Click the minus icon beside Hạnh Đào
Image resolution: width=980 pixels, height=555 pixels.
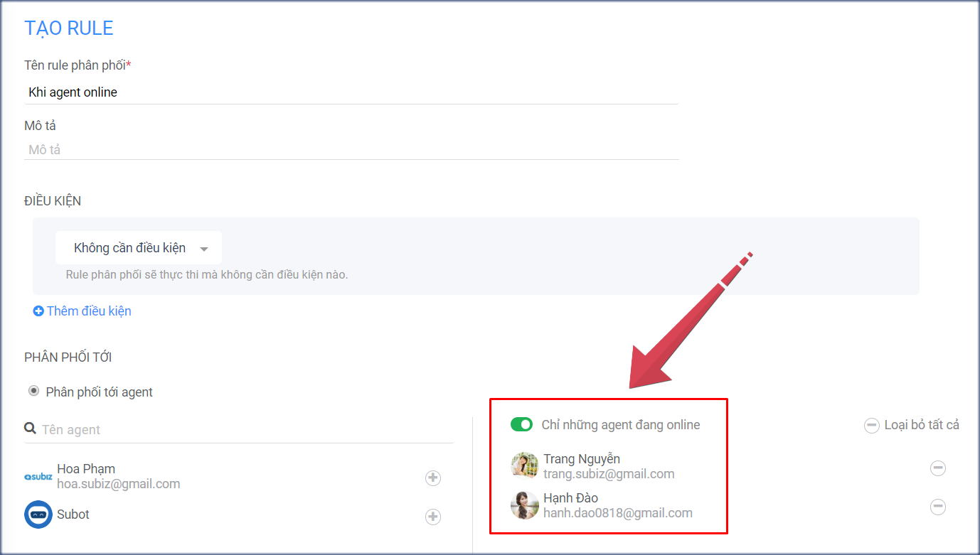[x=937, y=507]
